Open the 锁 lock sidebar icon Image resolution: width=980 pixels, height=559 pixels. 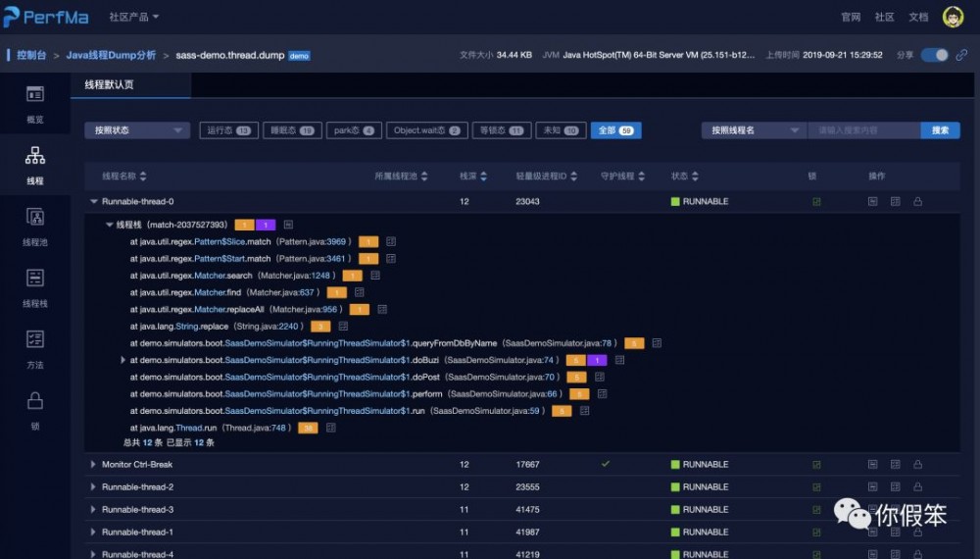(x=35, y=408)
